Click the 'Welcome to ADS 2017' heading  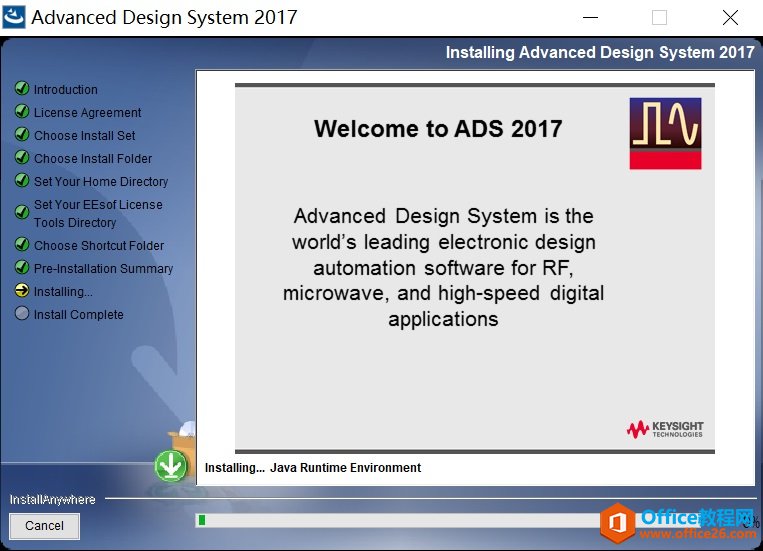438,129
